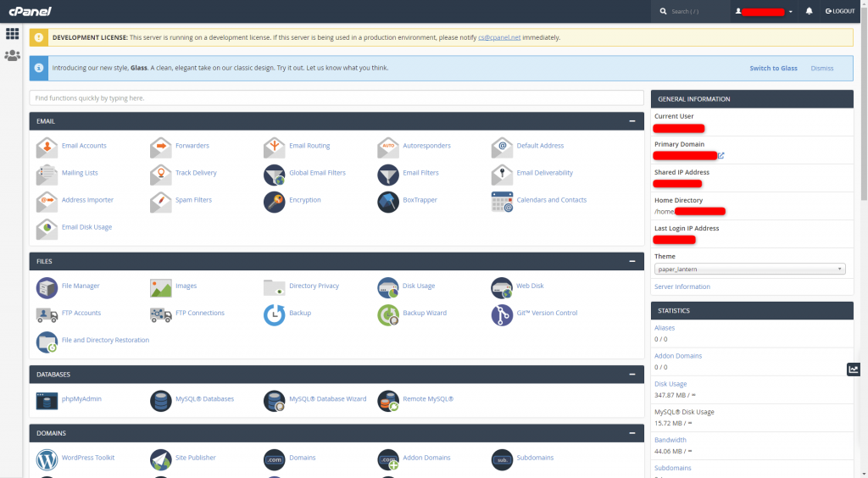
Task: Click the Site Publisher icon
Action: pos(160,459)
